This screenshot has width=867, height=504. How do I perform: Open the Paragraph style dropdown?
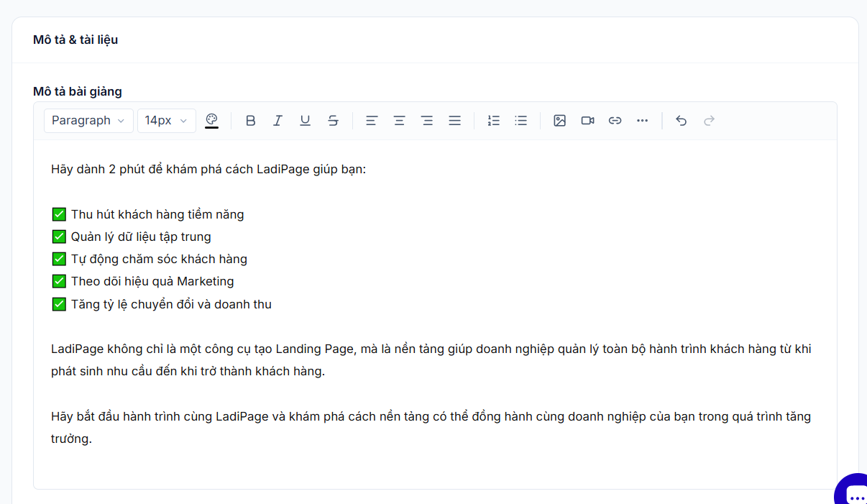pyautogui.click(x=89, y=121)
